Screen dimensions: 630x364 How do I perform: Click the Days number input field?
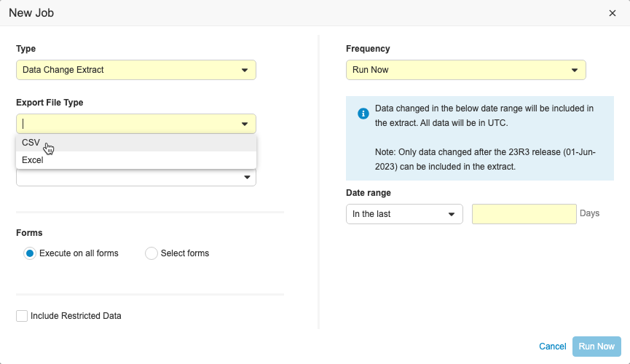click(524, 214)
